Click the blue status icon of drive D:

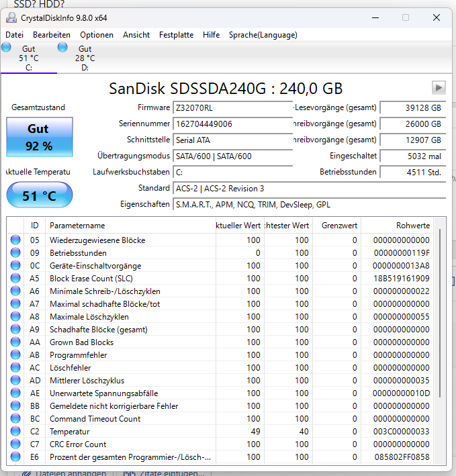62,48
